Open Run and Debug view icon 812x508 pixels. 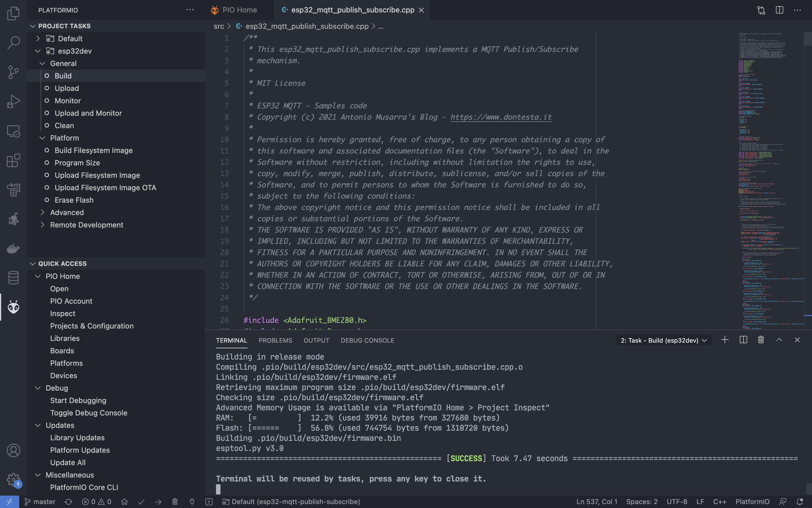coord(14,102)
